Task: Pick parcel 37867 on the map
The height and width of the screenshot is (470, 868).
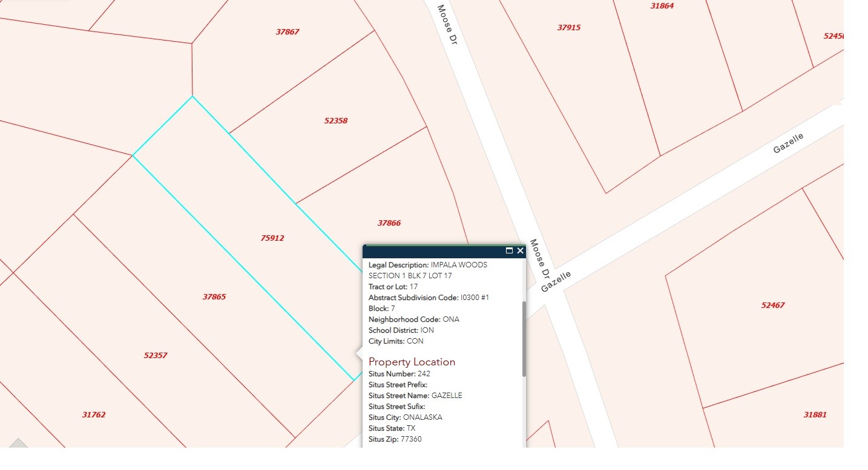Action: 288,32
